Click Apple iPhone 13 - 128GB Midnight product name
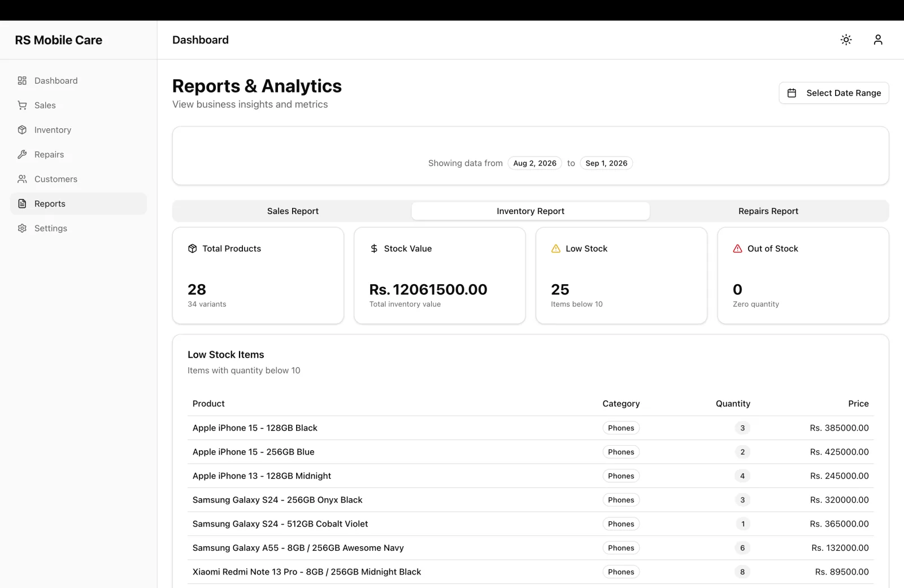Viewport: 904px width, 588px height. pyautogui.click(x=262, y=476)
